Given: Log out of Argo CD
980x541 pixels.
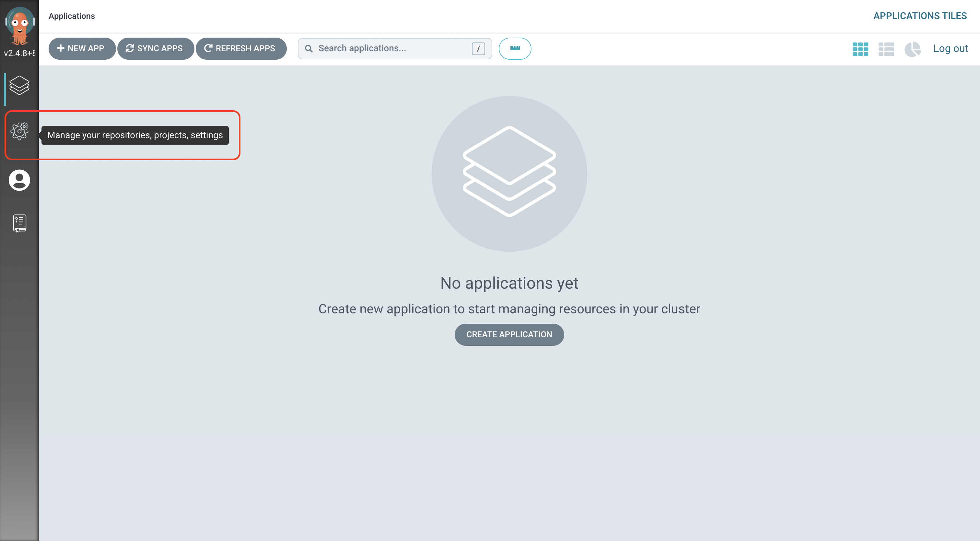Looking at the screenshot, I should [x=950, y=48].
